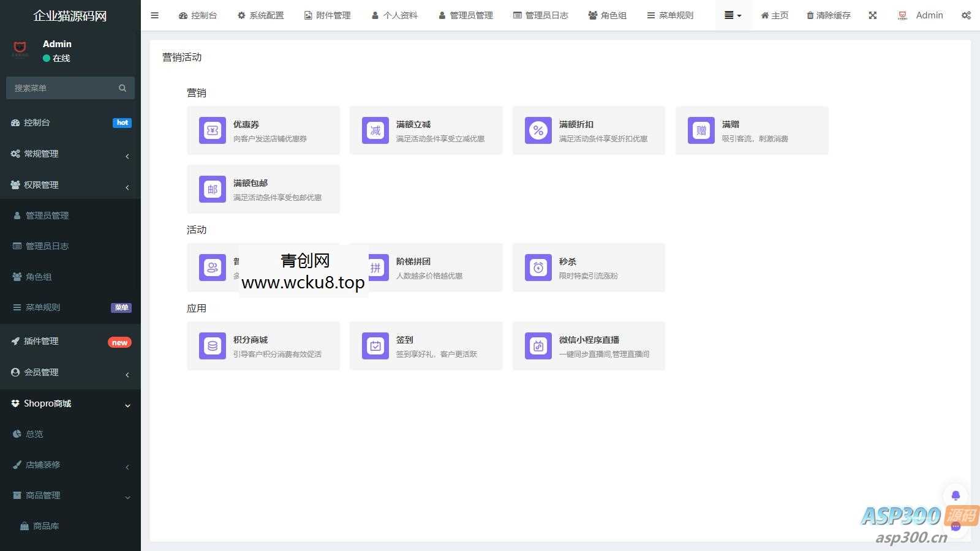
Task: Expand the 常规管理 sidebar menu
Action: pyautogui.click(x=70, y=154)
